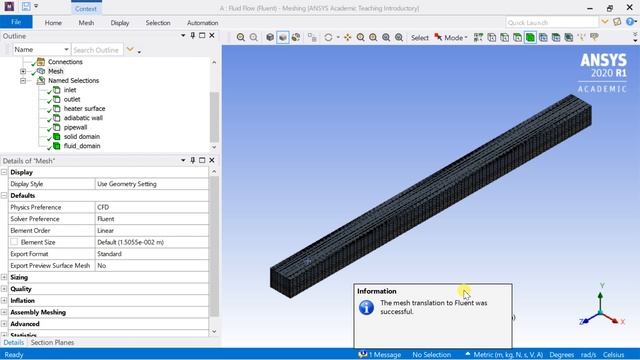Maximize the Outline panel
The height and width of the screenshot is (360, 640).
click(x=202, y=36)
